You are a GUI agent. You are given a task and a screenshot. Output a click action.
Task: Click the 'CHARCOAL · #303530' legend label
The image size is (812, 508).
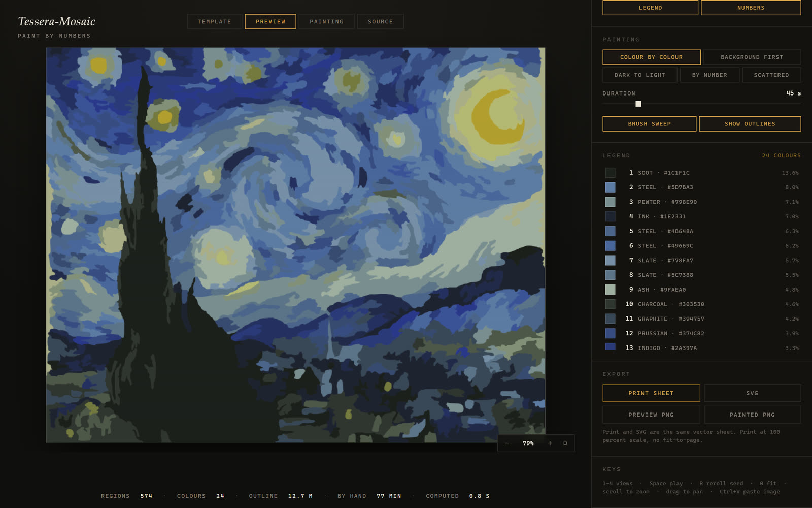click(671, 304)
